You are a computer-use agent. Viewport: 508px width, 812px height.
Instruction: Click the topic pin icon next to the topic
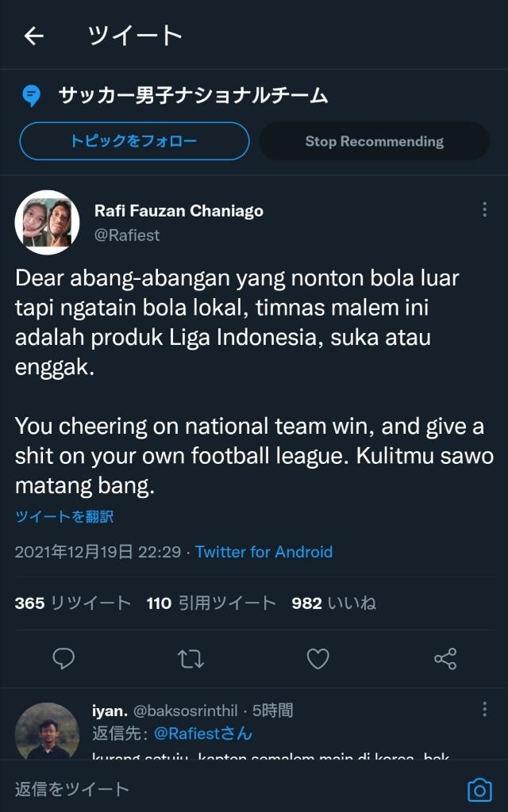(30, 95)
